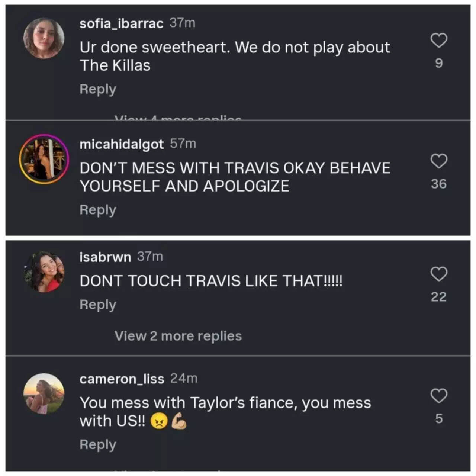Reply to micahidalgot's comment
The width and height of the screenshot is (476, 476).
[97, 209]
